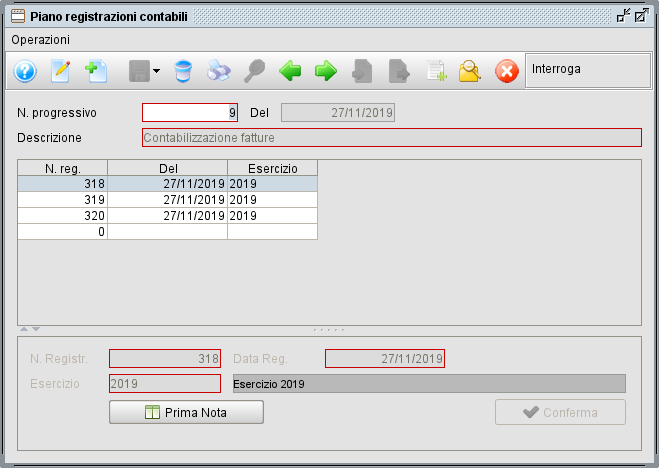
Task: Click the date cell of row 319
Action: pyautogui.click(x=168, y=200)
